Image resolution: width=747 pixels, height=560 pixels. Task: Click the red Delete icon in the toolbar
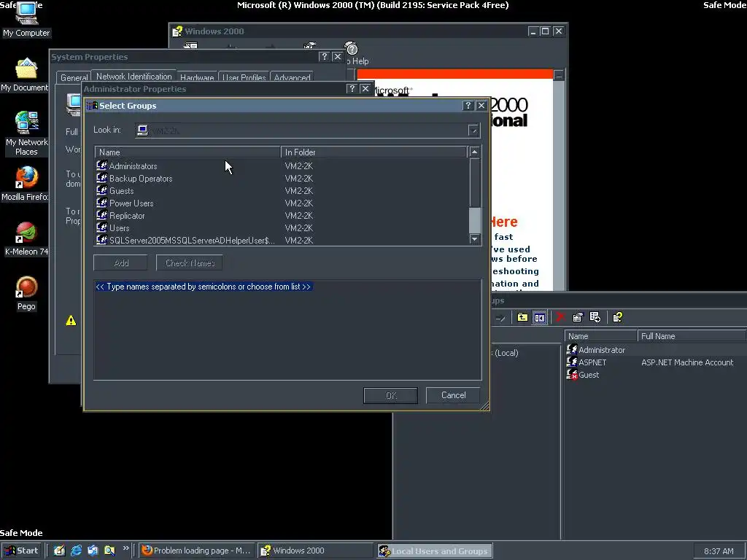560,318
